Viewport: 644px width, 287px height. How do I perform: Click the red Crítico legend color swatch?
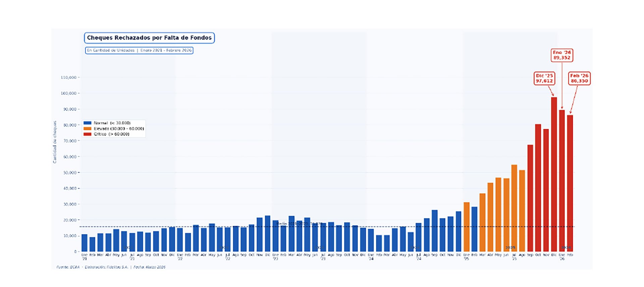pos(87,134)
